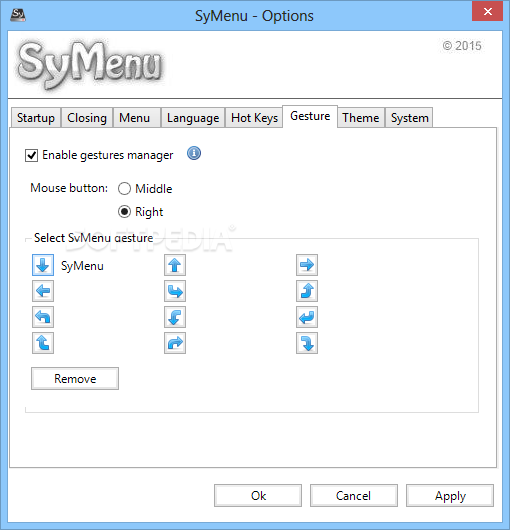The width and height of the screenshot is (510, 530).
Task: Select the left-then-up arrow gesture
Action: [43, 343]
